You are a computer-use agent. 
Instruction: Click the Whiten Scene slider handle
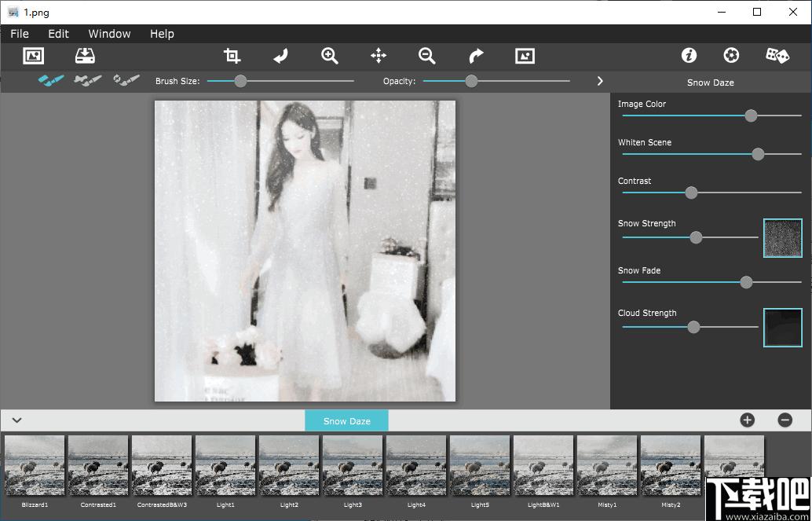pyautogui.click(x=758, y=154)
